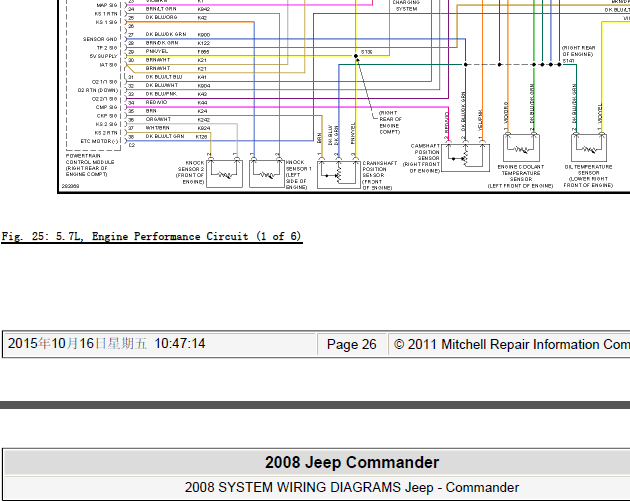This screenshot has height=501, width=630.
Task: Click the 'DK BLU/LT GRN' wire label at pin 38
Action: [x=165, y=136]
